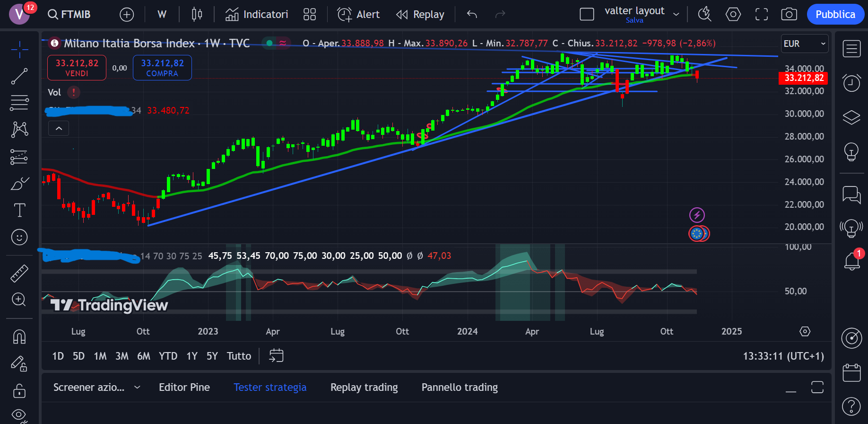
Task: Select the 5Y date range
Action: click(x=212, y=356)
